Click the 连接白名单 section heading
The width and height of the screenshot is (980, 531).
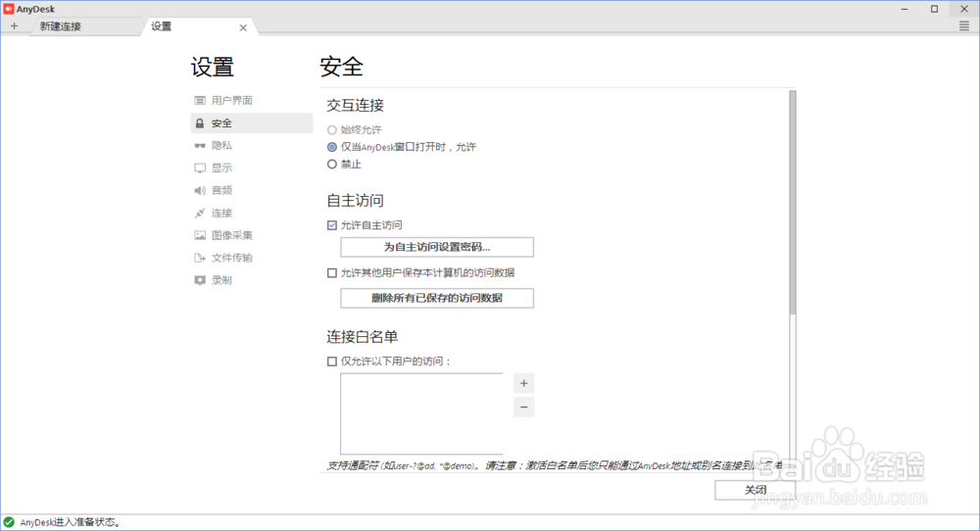pos(362,337)
